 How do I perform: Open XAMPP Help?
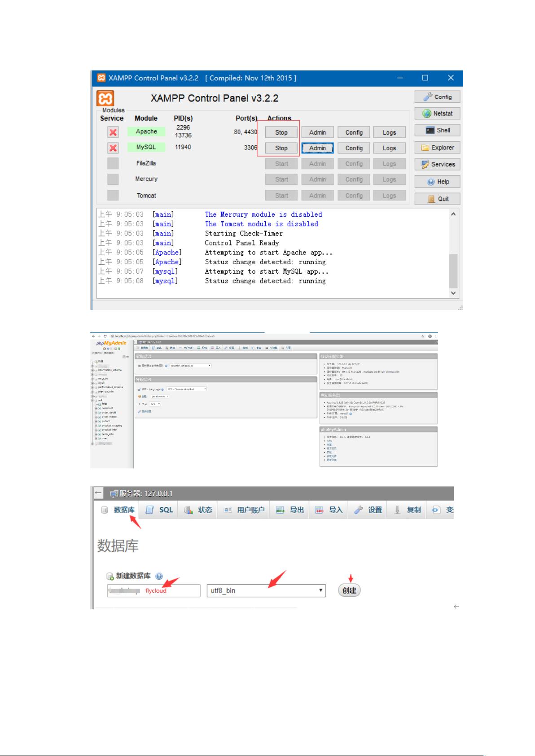pyautogui.click(x=437, y=182)
